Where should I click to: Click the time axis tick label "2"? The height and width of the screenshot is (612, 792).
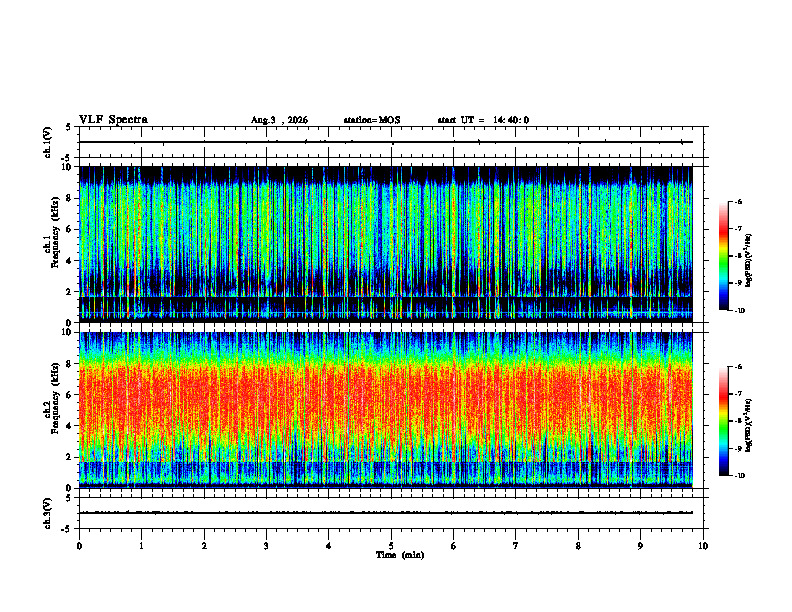[204, 546]
